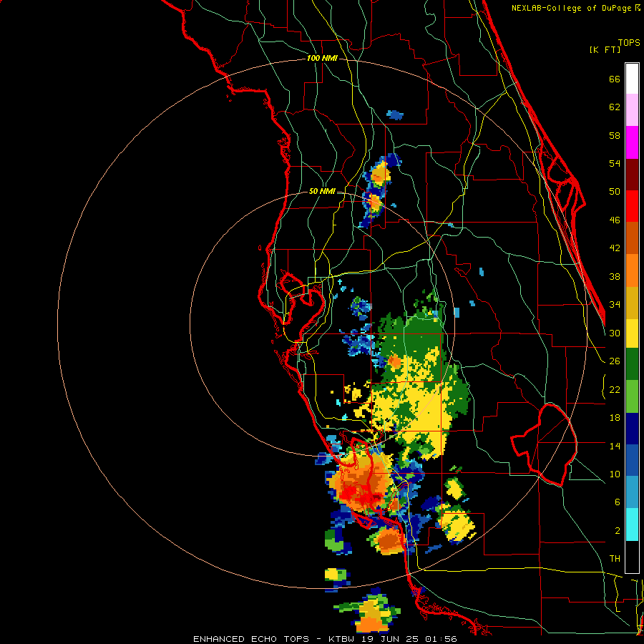
Task: Click the magenta legend segment
Action: pos(632,142)
